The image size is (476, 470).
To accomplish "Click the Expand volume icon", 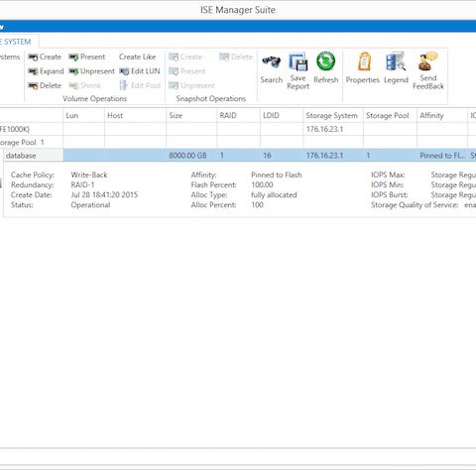I will (33, 71).
